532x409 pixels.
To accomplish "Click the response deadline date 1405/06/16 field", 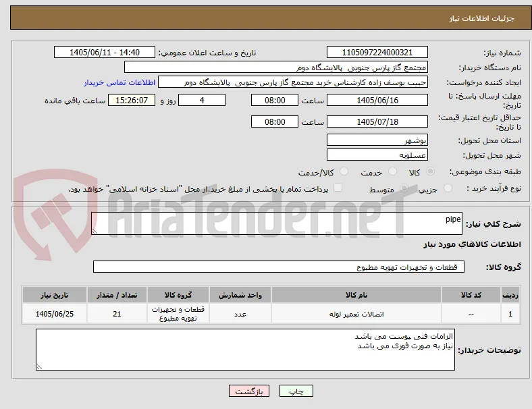I will [x=377, y=101].
